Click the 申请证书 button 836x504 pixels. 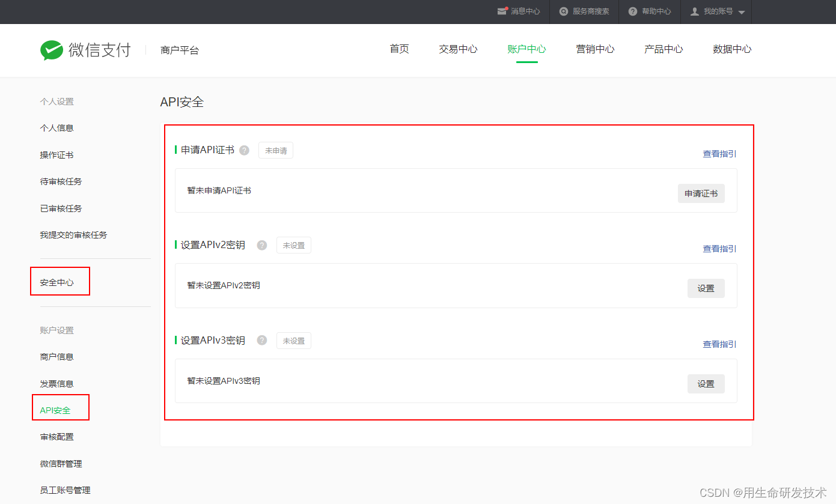[701, 193]
